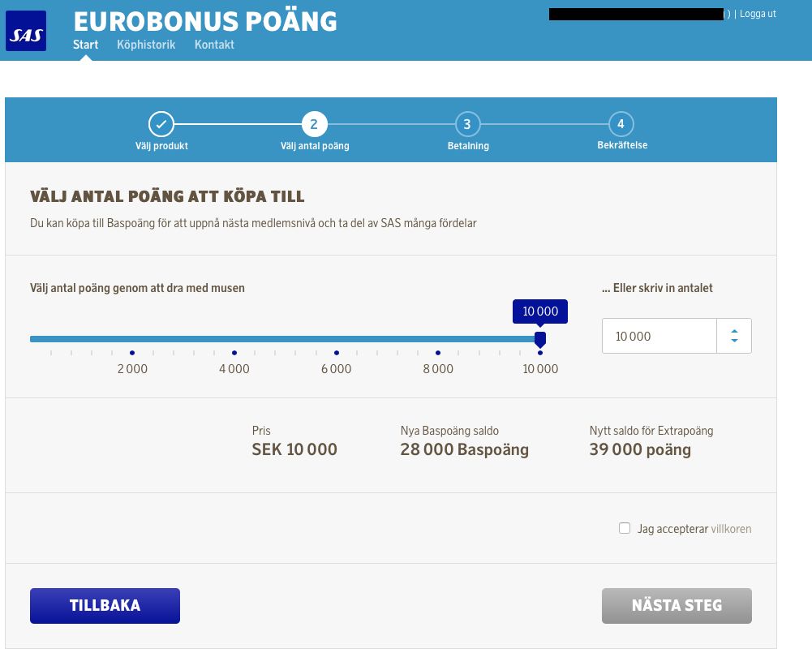Click the 4 000 slider label

point(234,368)
